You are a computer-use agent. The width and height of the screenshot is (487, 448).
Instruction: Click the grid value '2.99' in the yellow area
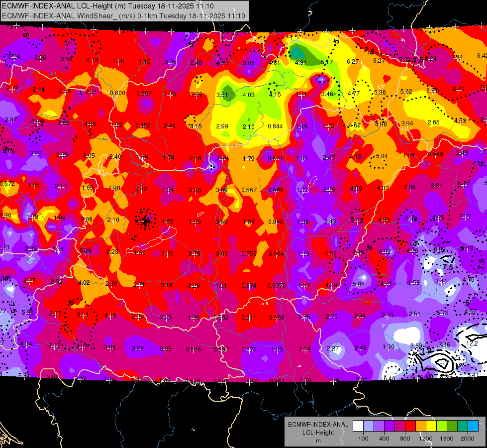(x=222, y=126)
